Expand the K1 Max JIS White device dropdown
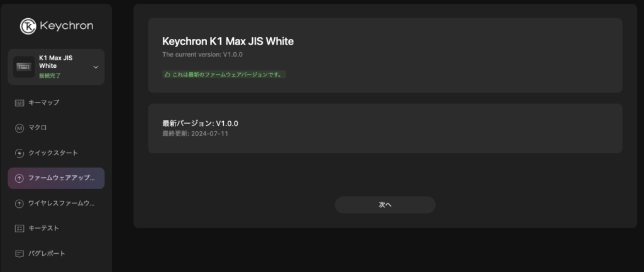Viewport: 644px width, 272px height. pyautogui.click(x=96, y=67)
